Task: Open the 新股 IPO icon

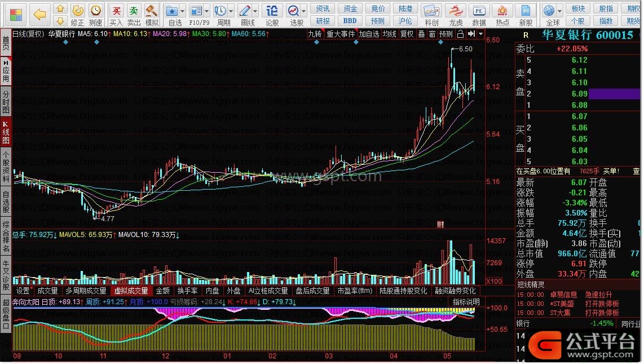Action: [526, 15]
